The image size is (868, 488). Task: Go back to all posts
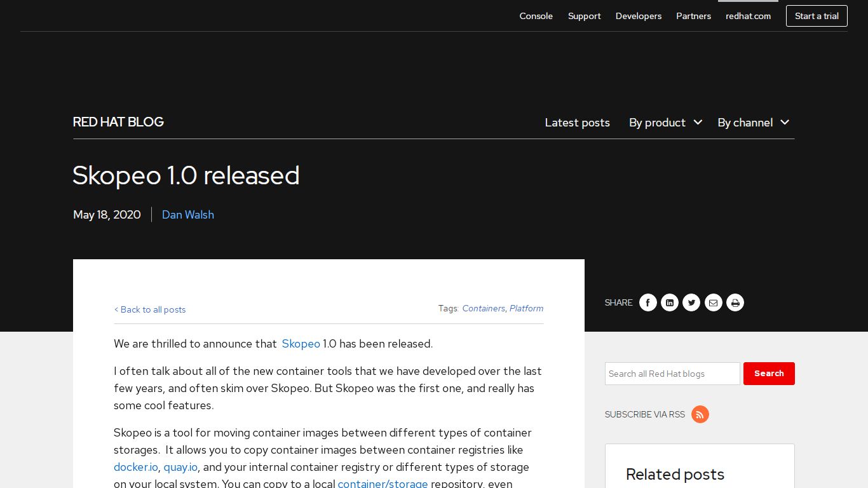coord(150,309)
